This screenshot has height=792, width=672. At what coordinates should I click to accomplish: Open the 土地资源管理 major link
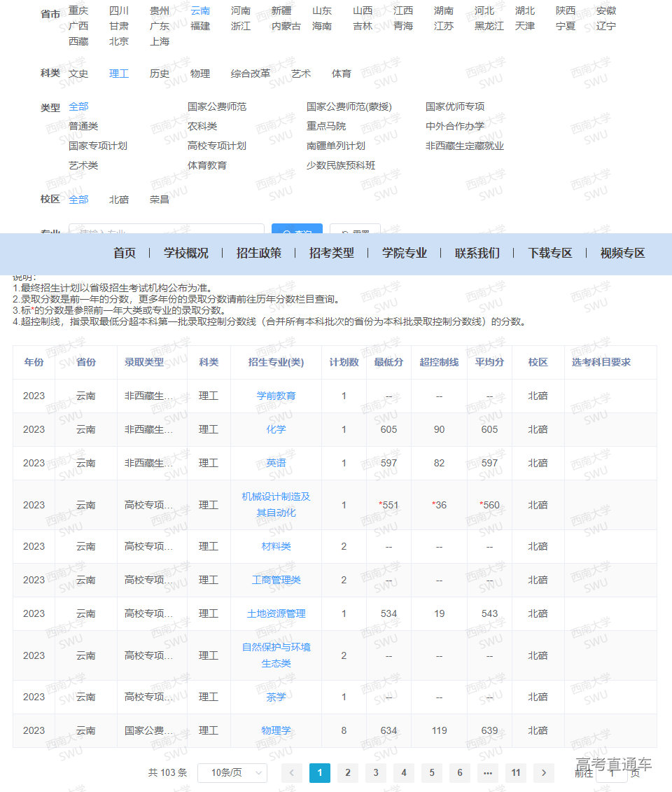pos(276,613)
